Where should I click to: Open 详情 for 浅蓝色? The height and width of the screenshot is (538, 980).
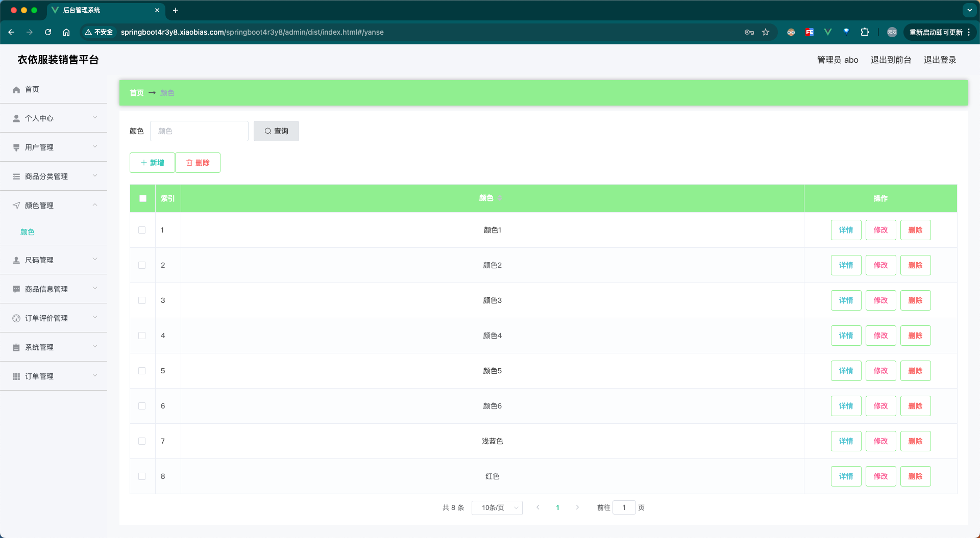[846, 441]
